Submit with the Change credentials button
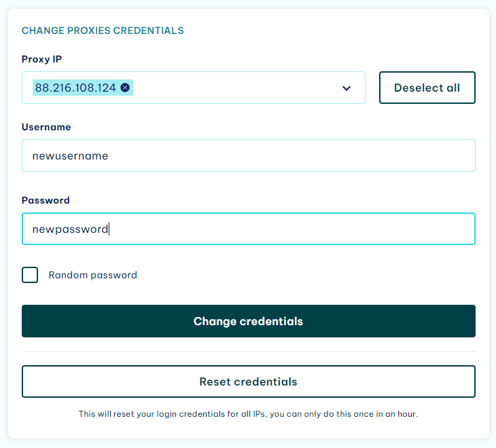Image resolution: width=496 pixels, height=448 pixels. pyautogui.click(x=248, y=321)
